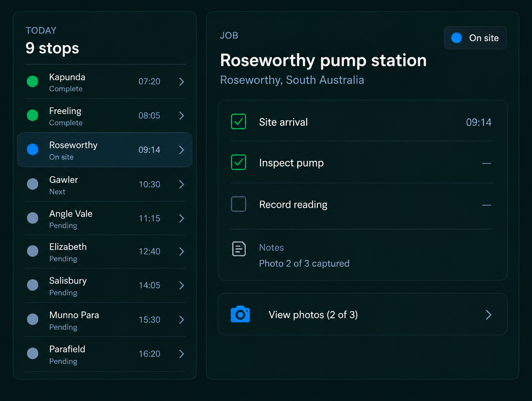Image resolution: width=532 pixels, height=401 pixels.
Task: Click 'Roseworthy pump station' job title
Action: click(323, 60)
